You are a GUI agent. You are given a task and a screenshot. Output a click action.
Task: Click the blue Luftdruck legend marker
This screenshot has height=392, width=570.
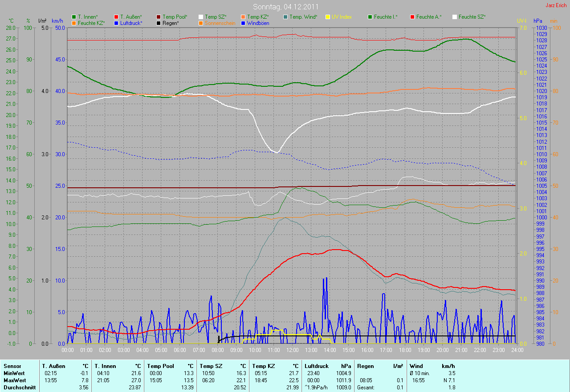116,23
